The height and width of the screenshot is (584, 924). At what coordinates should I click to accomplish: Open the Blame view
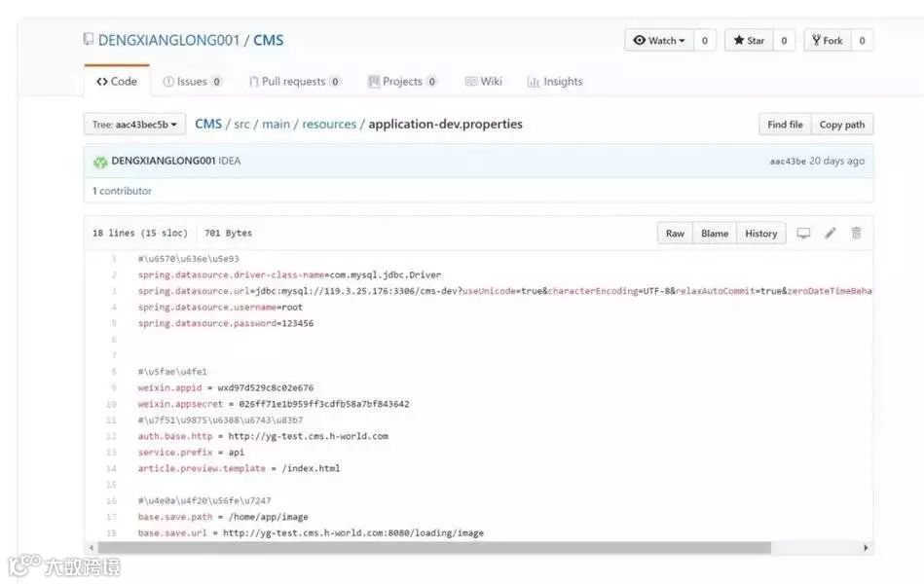[x=715, y=234]
